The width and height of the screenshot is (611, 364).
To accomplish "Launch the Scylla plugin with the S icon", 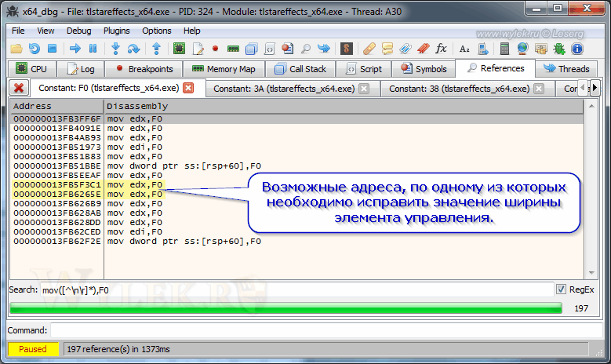I will tap(346, 49).
